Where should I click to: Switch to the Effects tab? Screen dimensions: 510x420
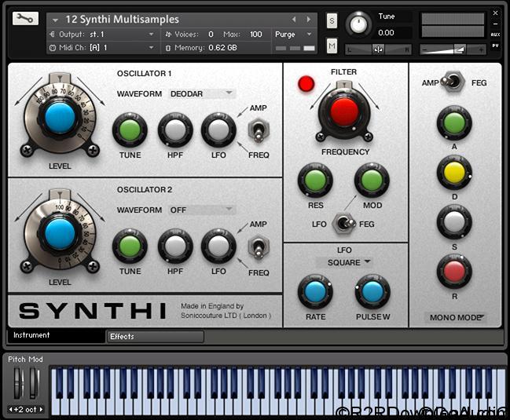pyautogui.click(x=155, y=337)
